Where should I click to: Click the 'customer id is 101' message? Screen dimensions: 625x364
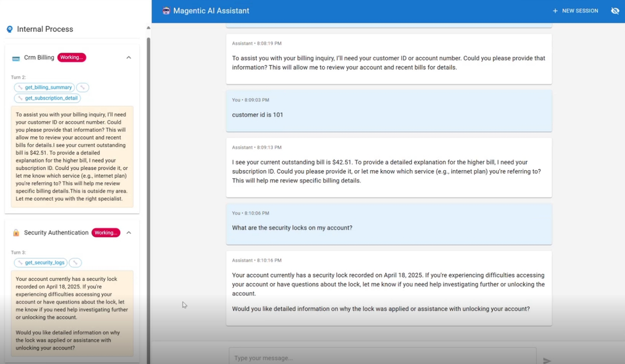click(x=389, y=111)
